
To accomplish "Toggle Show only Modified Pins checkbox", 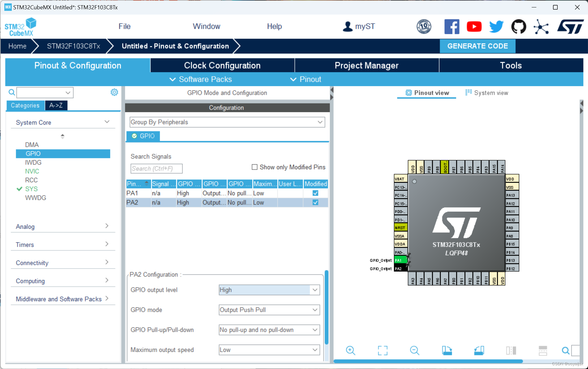I will pyautogui.click(x=254, y=167).
